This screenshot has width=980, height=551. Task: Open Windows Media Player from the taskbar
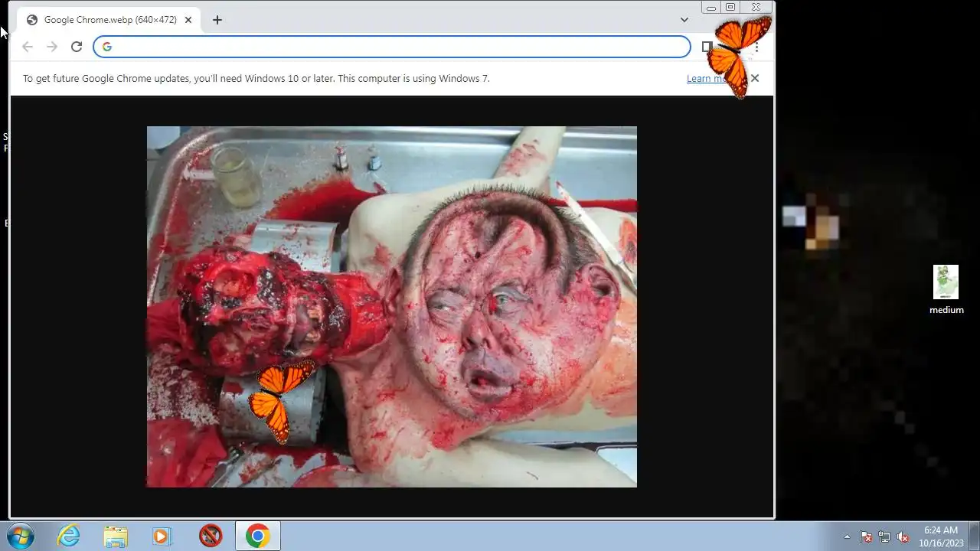[162, 536]
